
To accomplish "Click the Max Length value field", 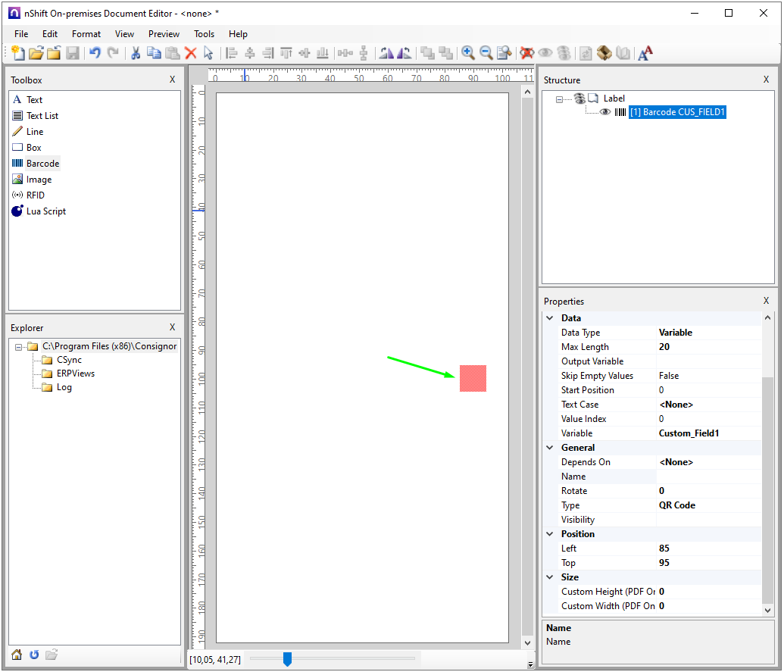I will point(708,347).
